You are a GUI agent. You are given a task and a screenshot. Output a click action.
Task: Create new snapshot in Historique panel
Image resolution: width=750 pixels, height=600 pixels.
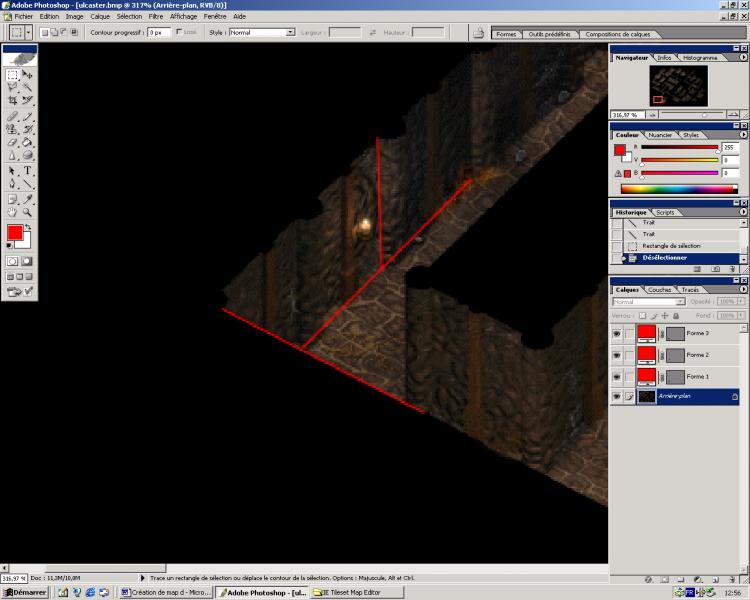(716, 269)
